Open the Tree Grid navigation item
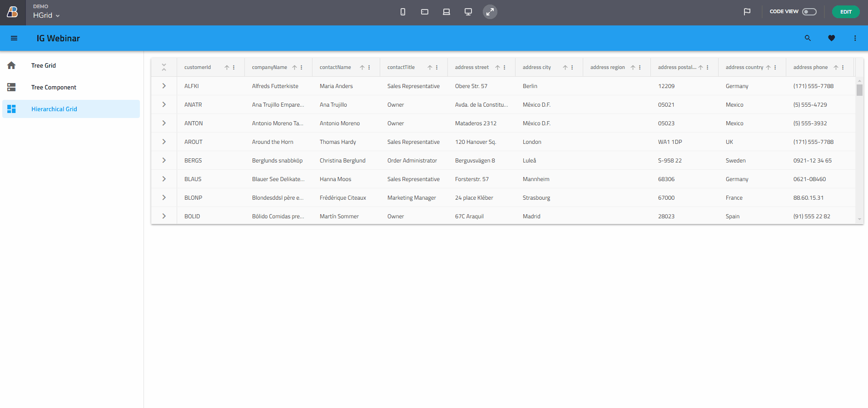 (x=44, y=65)
